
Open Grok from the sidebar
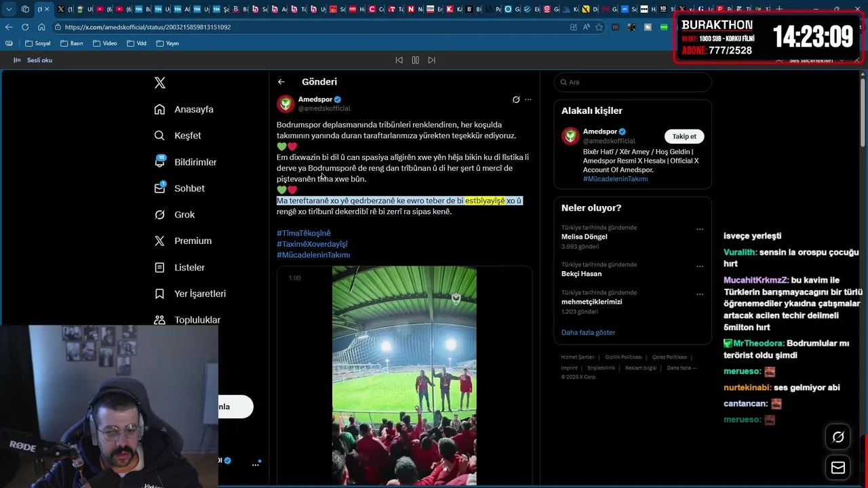(x=174, y=214)
